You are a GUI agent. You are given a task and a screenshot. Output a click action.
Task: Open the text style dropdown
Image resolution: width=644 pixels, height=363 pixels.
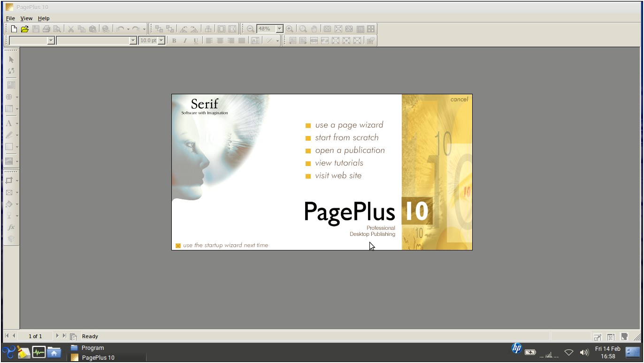[x=51, y=41]
